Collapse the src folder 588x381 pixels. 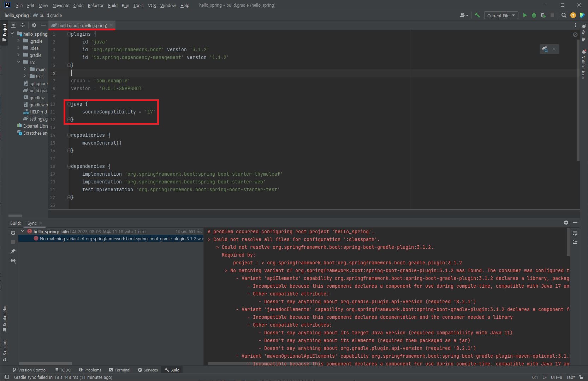tap(18, 62)
